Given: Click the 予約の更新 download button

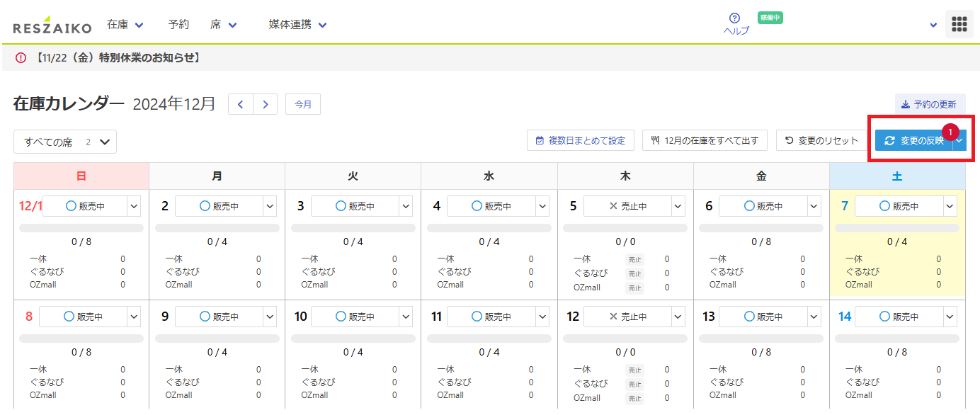Looking at the screenshot, I should pyautogui.click(x=929, y=104).
